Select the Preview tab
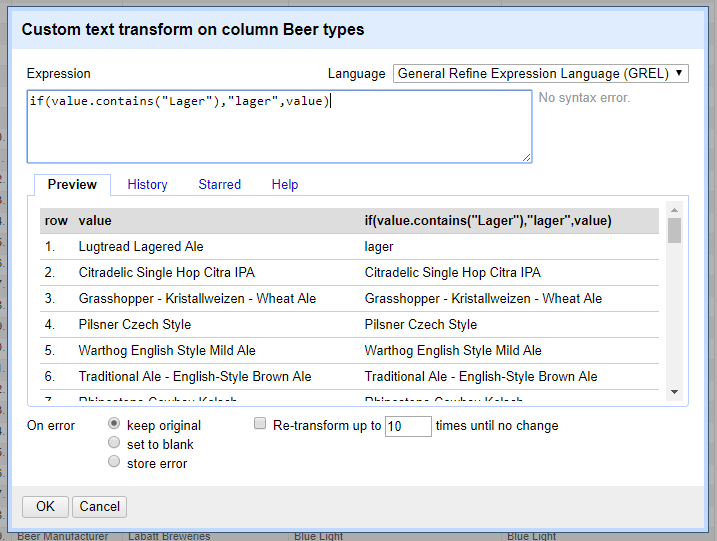The width and height of the screenshot is (717, 541). click(x=72, y=185)
